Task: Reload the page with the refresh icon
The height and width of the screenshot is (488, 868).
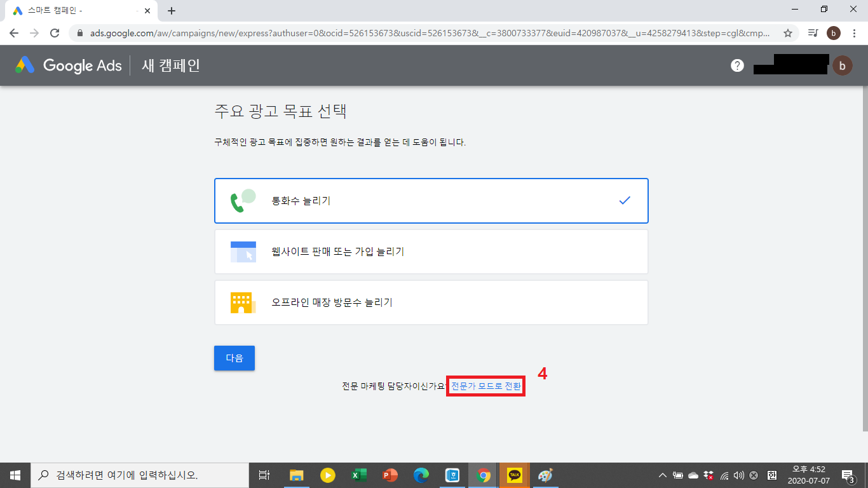Action: pos(55,33)
